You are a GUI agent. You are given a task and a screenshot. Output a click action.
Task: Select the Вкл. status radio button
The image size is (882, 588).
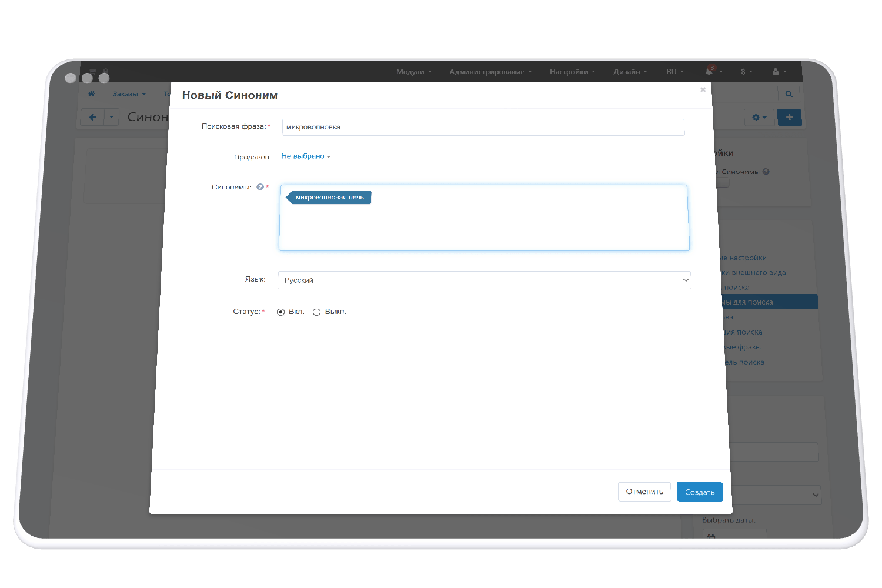[280, 312]
